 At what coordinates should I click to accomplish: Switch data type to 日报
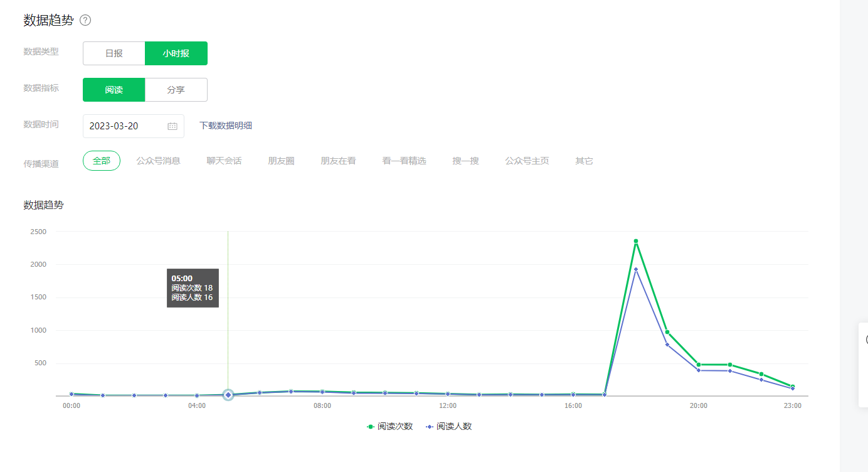114,53
